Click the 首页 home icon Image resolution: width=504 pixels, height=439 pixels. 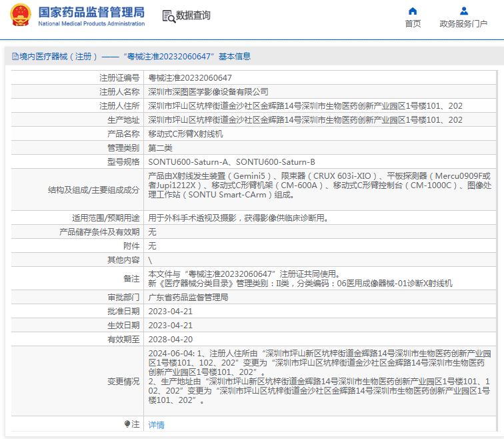(x=413, y=11)
